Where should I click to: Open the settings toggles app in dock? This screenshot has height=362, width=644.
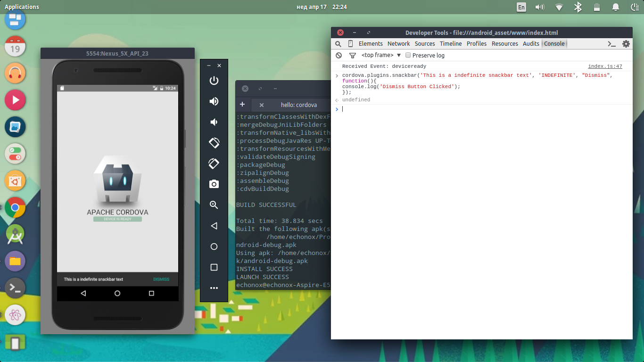click(x=15, y=154)
